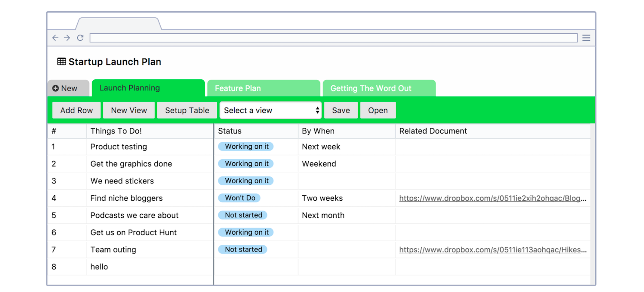Select the Get us on Product Hunt cell
Screen dimensions: 644x292
pos(150,232)
